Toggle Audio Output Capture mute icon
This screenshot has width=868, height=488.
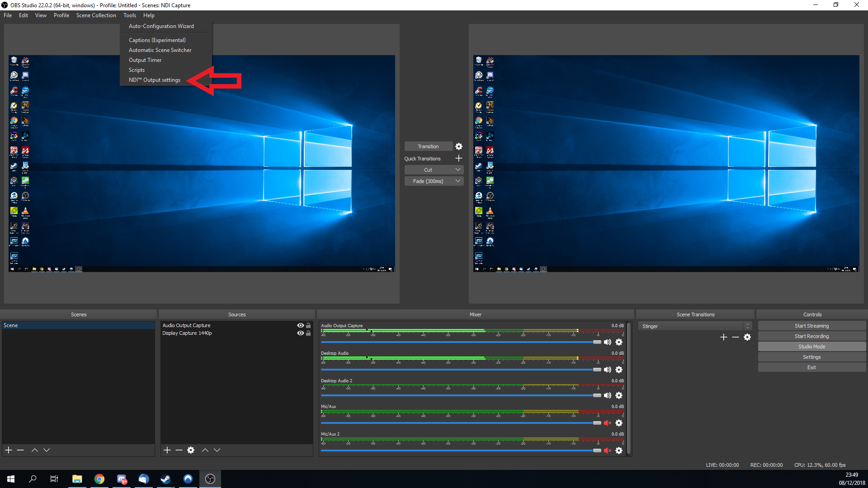(x=608, y=342)
